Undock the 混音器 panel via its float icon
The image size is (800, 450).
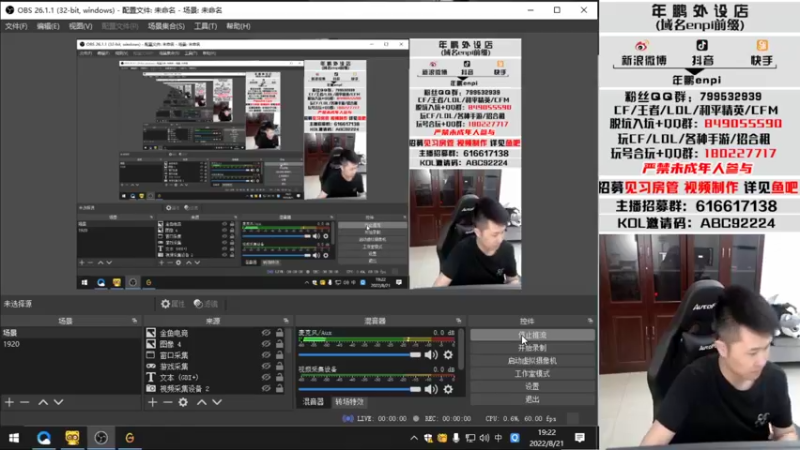[459, 320]
